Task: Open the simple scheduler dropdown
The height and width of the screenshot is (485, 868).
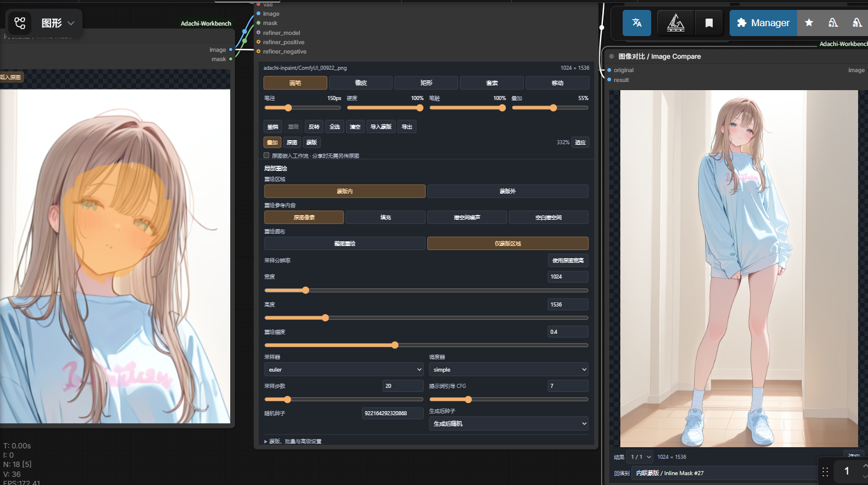Action: (509, 370)
